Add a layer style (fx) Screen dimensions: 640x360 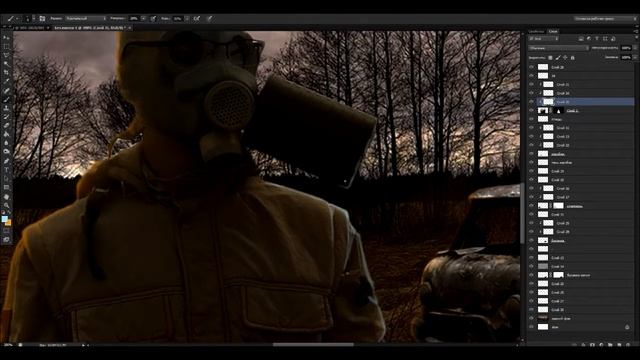point(583,345)
